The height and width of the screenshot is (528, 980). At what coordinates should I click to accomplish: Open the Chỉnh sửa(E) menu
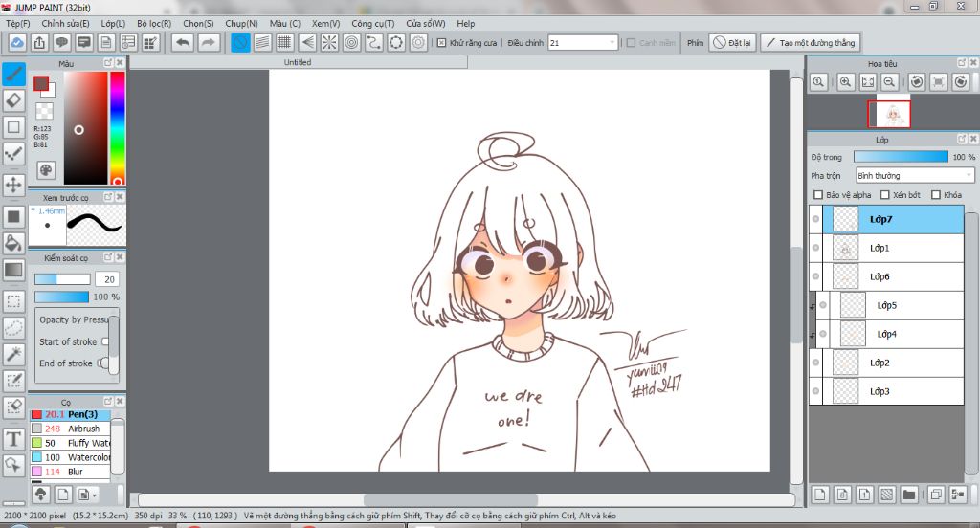point(66,23)
